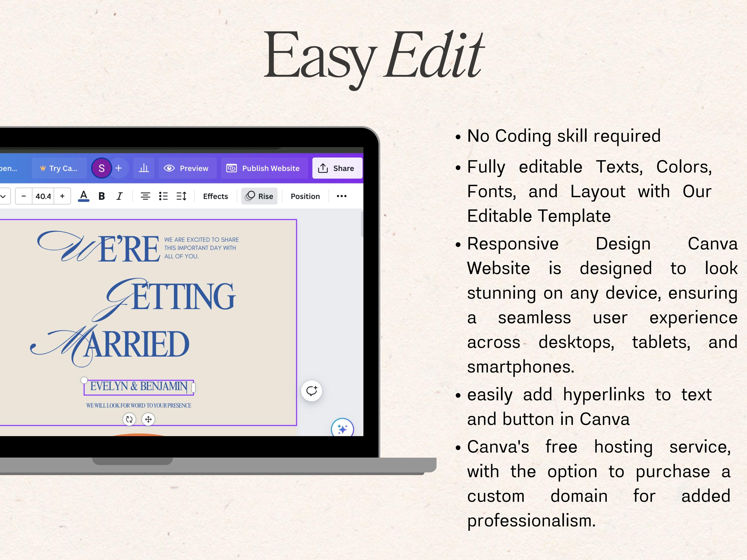Open the analytics bar chart icon
This screenshot has width=747, height=560.
[144, 168]
